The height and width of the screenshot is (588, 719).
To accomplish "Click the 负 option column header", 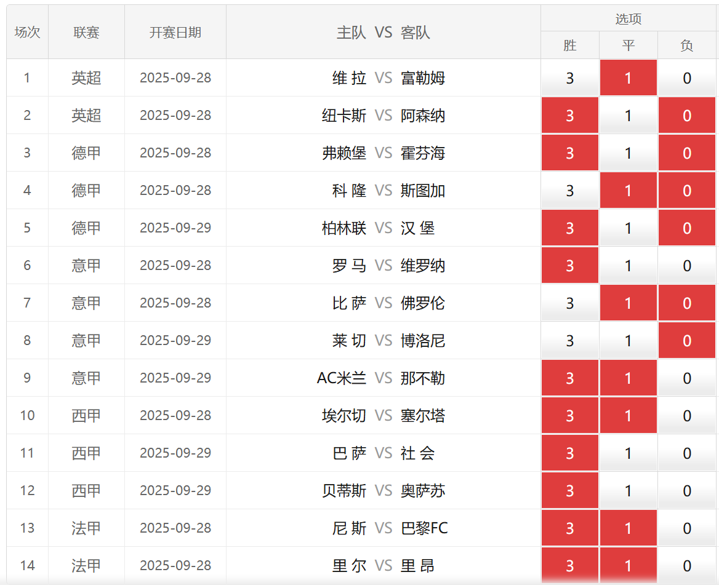I will pos(686,46).
